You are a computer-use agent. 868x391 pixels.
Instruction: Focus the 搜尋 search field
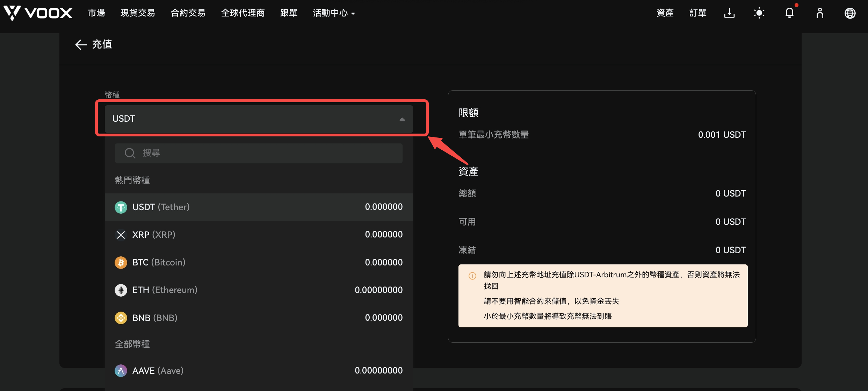tap(259, 153)
